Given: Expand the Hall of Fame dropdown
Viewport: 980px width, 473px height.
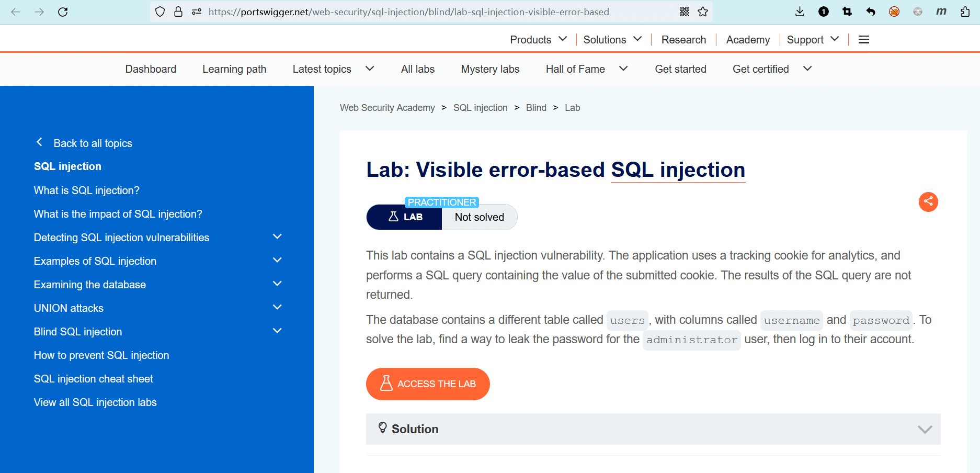Looking at the screenshot, I should coord(623,69).
